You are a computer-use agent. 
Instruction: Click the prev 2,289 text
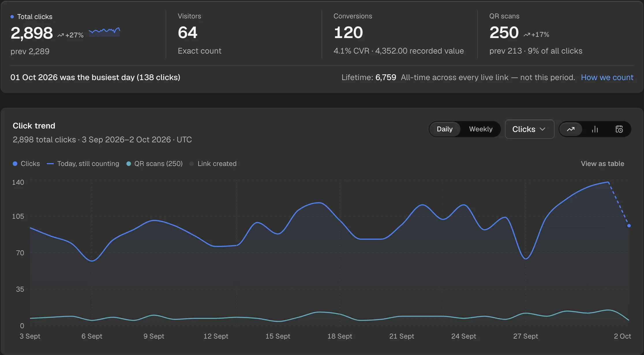(x=30, y=52)
